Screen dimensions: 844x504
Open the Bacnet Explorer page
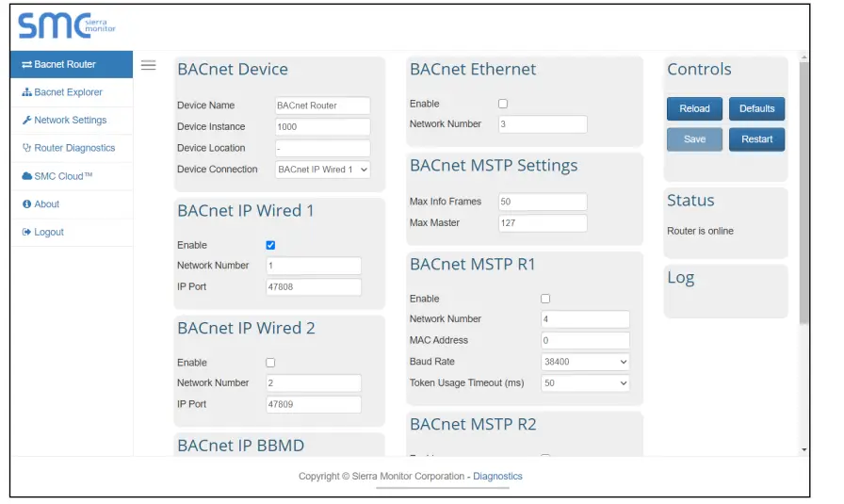click(x=72, y=92)
